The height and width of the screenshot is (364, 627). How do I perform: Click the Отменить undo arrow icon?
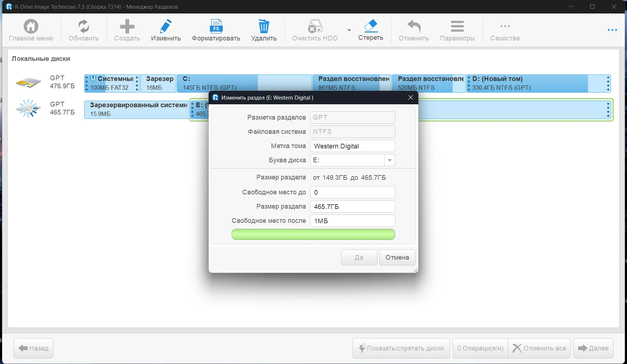pyautogui.click(x=414, y=27)
